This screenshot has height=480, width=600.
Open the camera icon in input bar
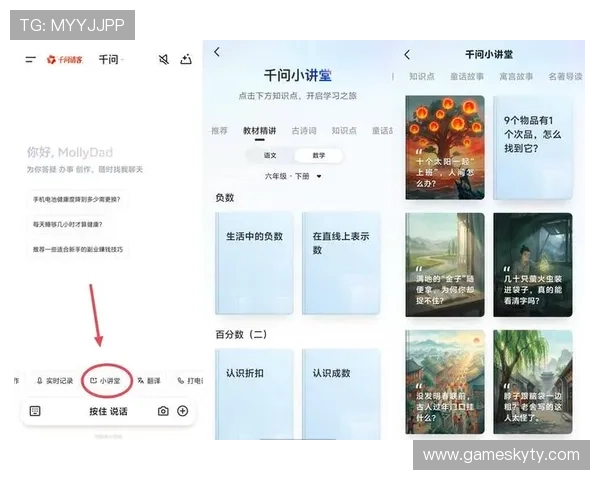point(163,411)
